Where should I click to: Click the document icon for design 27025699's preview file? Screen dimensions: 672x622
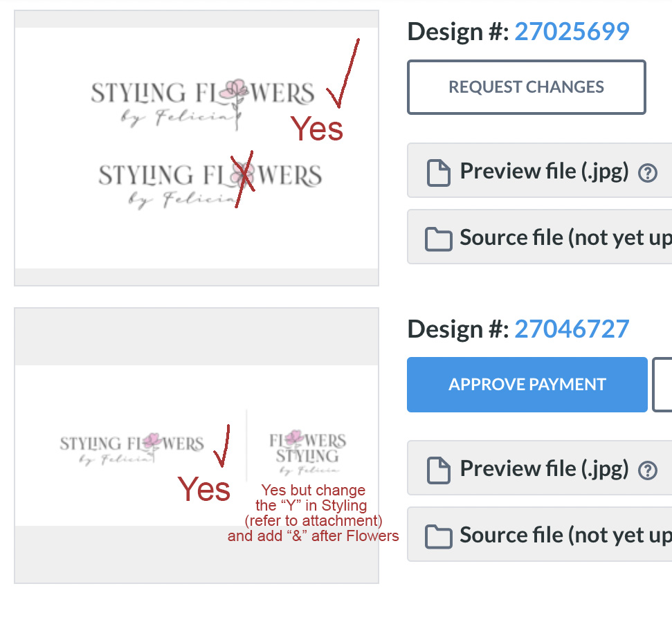(x=439, y=172)
